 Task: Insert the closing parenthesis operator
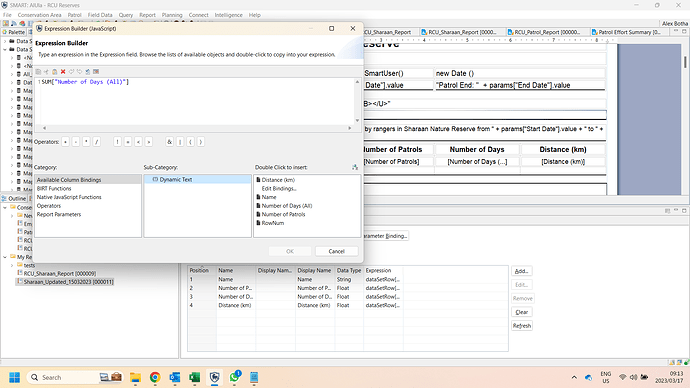(201, 142)
